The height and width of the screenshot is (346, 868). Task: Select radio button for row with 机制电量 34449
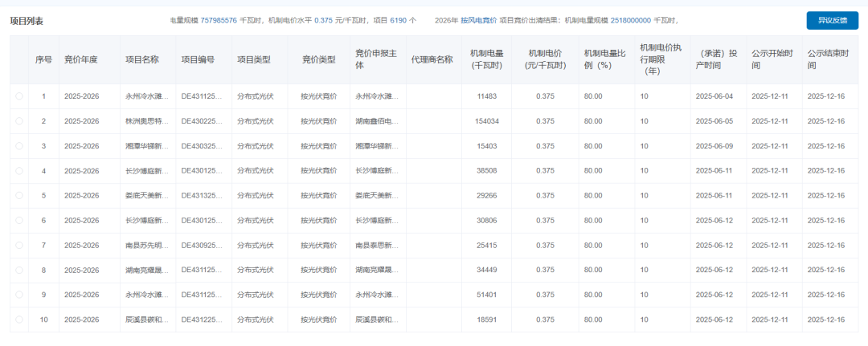click(19, 270)
